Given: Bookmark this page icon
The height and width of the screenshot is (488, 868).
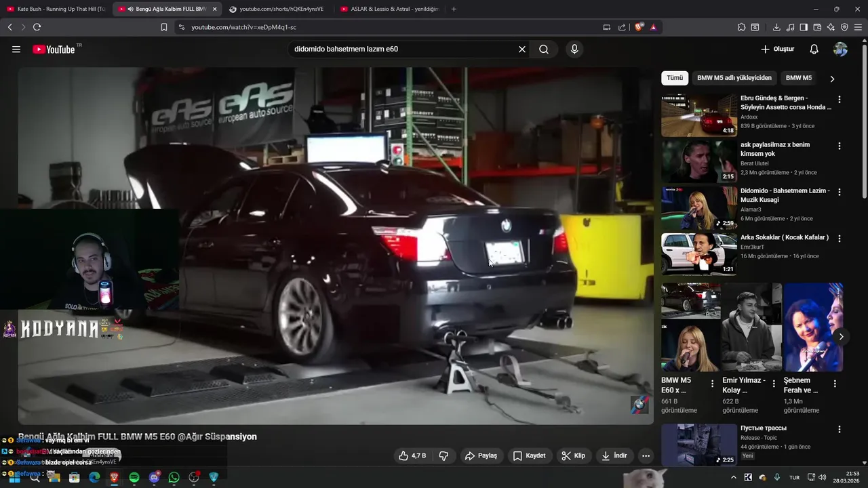Looking at the screenshot, I should (163, 27).
